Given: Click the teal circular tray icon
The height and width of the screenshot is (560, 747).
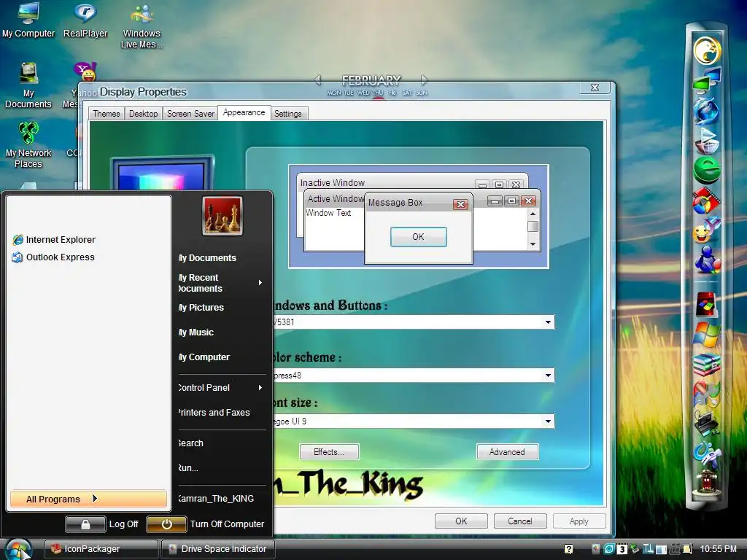Looking at the screenshot, I should (609, 549).
